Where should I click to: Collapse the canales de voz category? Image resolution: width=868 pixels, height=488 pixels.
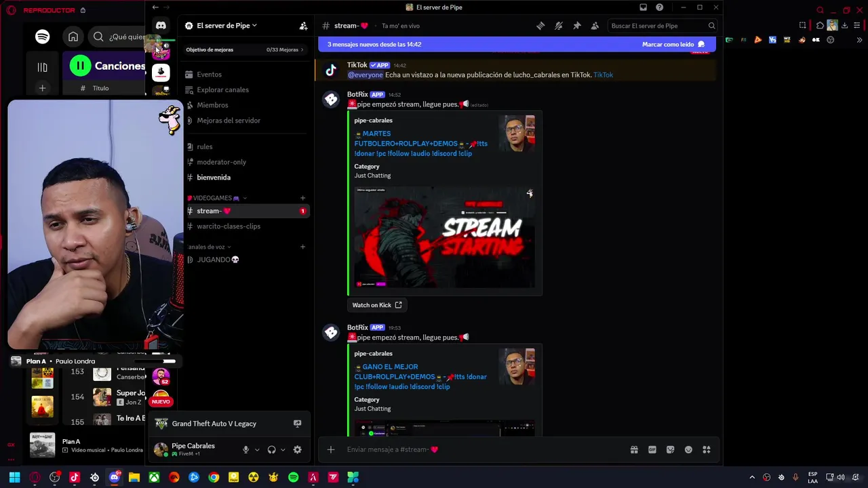click(x=210, y=247)
